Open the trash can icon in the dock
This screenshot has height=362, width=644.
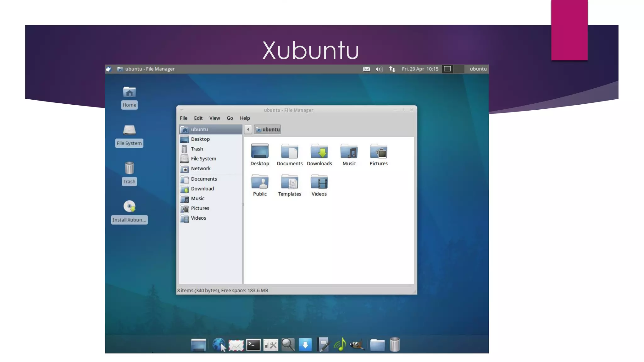(x=395, y=344)
